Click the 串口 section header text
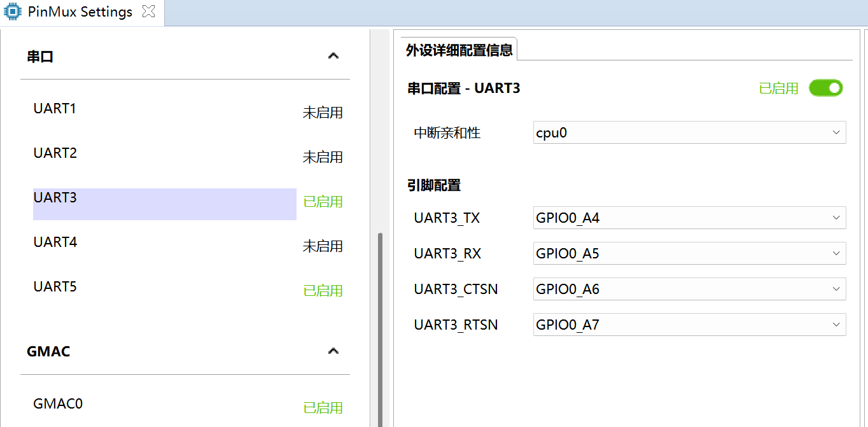868x427 pixels. [40, 57]
